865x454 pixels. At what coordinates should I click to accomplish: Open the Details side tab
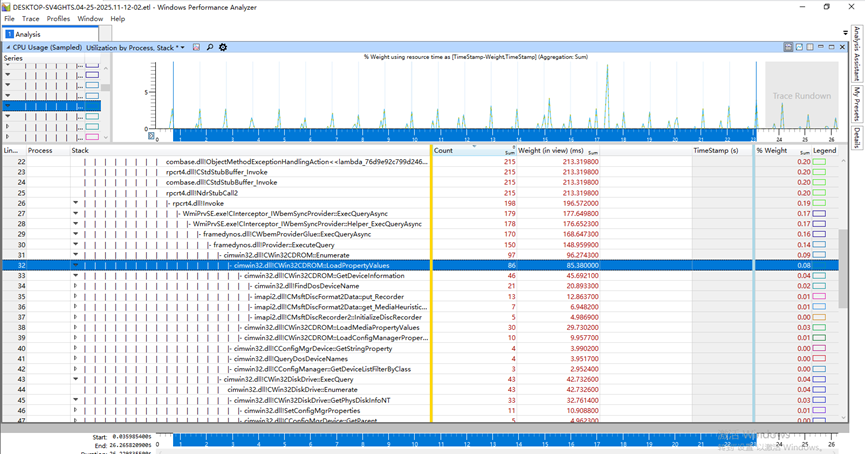(857, 138)
